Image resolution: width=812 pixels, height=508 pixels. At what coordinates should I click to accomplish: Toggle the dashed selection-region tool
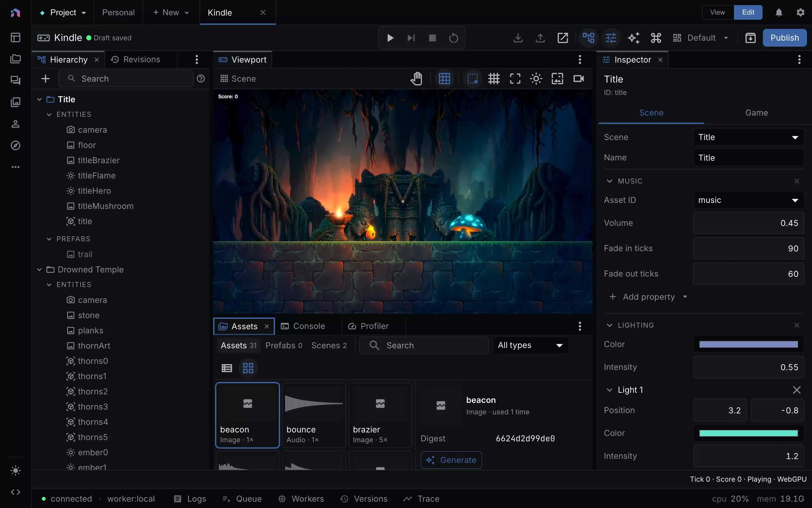point(472,79)
